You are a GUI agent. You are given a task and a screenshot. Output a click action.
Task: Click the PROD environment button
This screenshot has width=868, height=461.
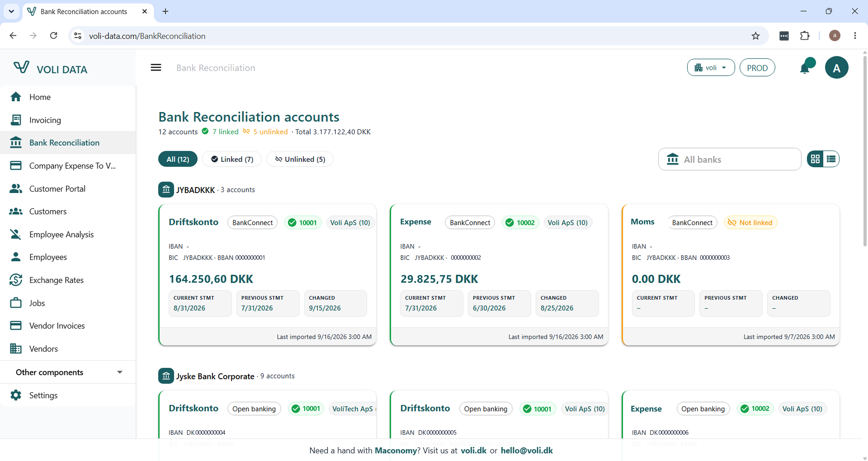coord(757,68)
